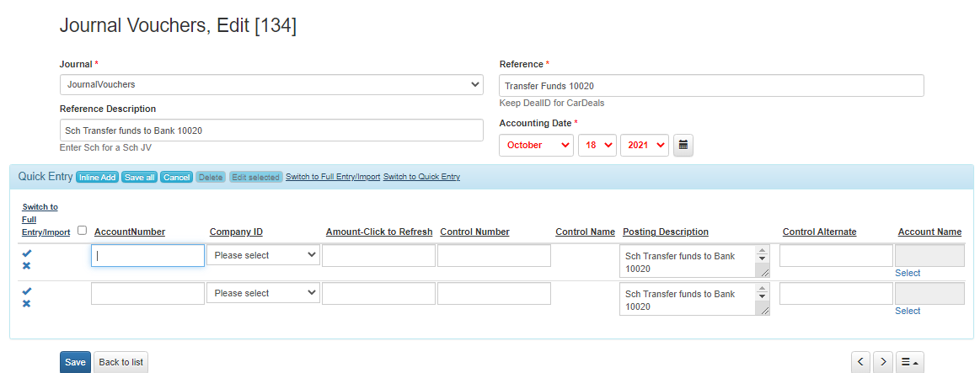Toggle the select-all rows checkbox
This screenshot has width=980, height=373.
point(82,231)
